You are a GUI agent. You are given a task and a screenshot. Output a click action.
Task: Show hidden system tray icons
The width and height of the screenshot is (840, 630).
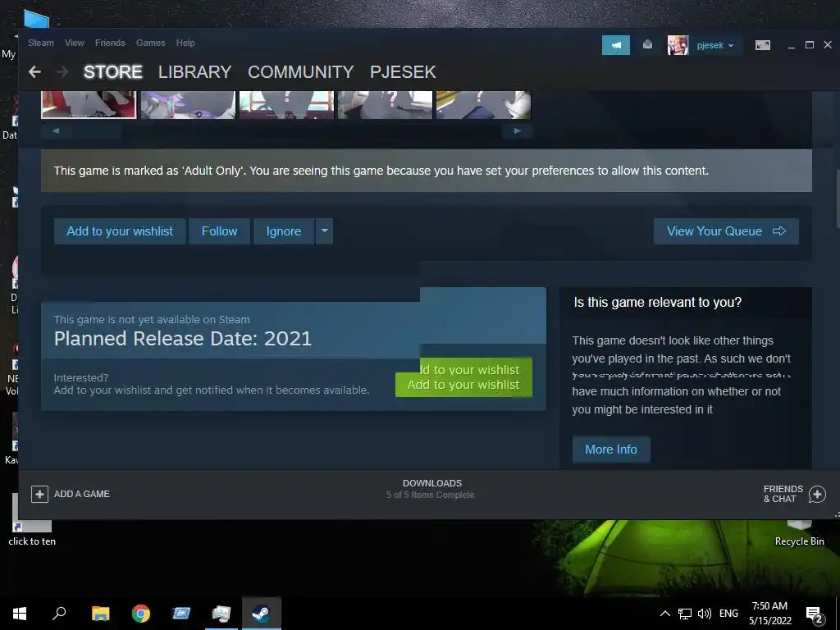click(664, 614)
